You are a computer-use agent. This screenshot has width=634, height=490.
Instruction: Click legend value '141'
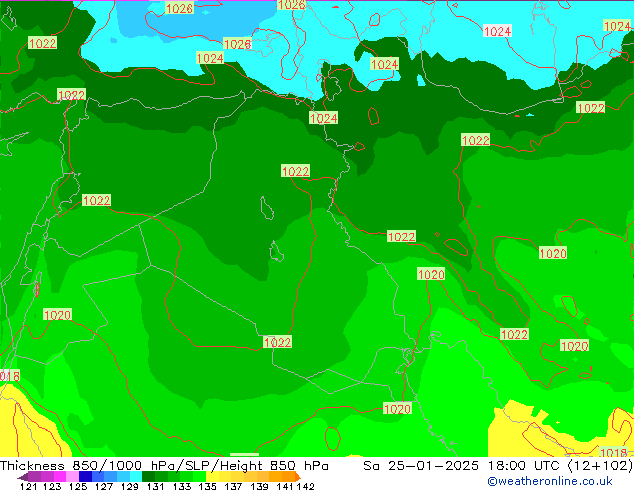(285, 486)
